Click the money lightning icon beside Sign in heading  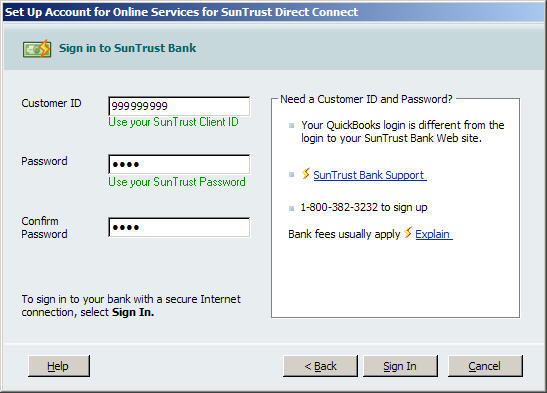(x=37, y=48)
